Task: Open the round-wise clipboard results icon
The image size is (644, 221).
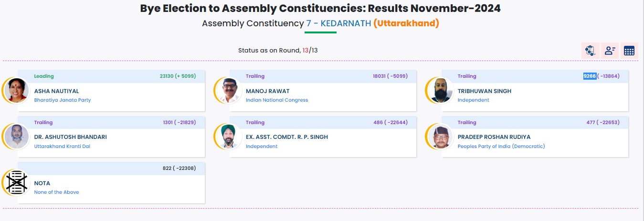Action: point(590,51)
